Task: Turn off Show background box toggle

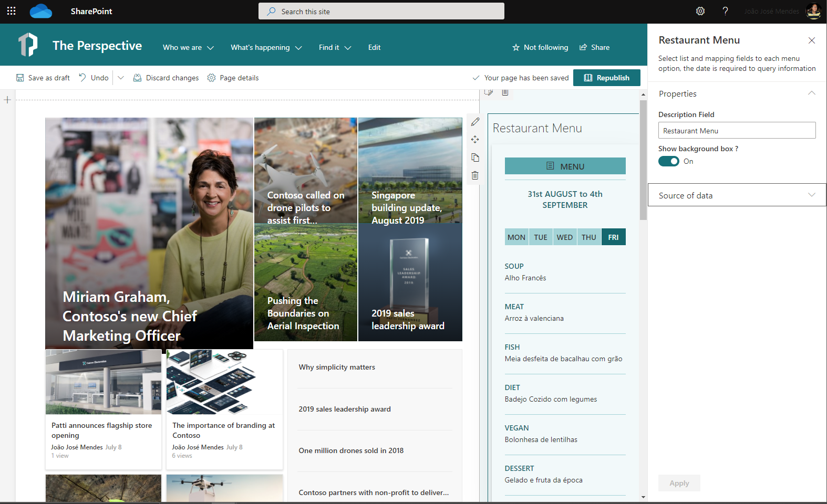Action: [669, 161]
